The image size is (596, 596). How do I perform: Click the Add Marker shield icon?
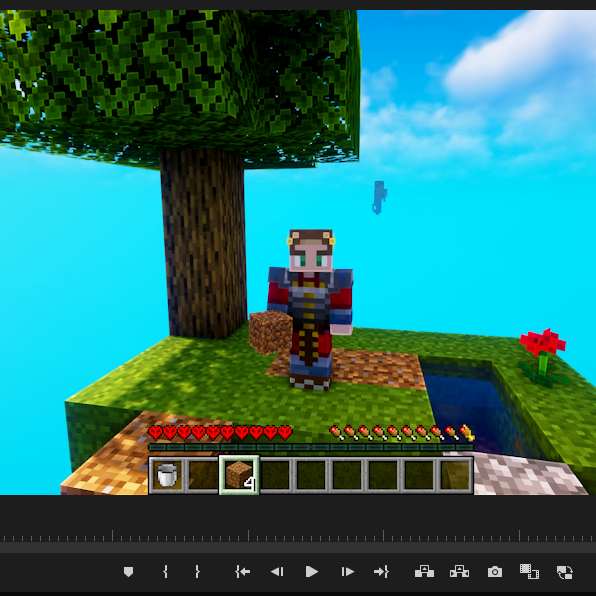pos(128,572)
